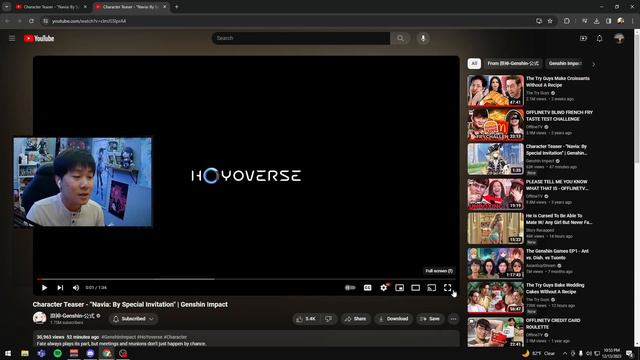The image size is (640, 360).
Task: Activate the miniplayer icon
Action: pos(400,288)
